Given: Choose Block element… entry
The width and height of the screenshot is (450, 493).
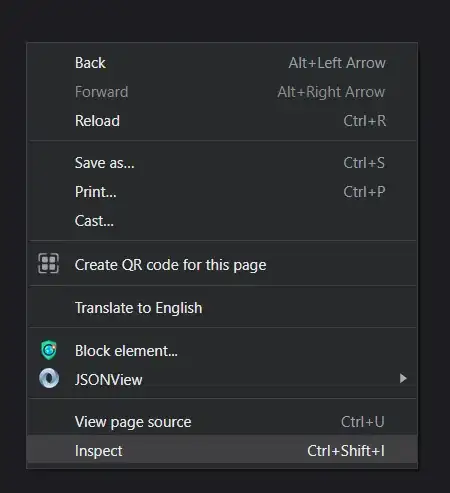Looking at the screenshot, I should pyautogui.click(x=222, y=351).
